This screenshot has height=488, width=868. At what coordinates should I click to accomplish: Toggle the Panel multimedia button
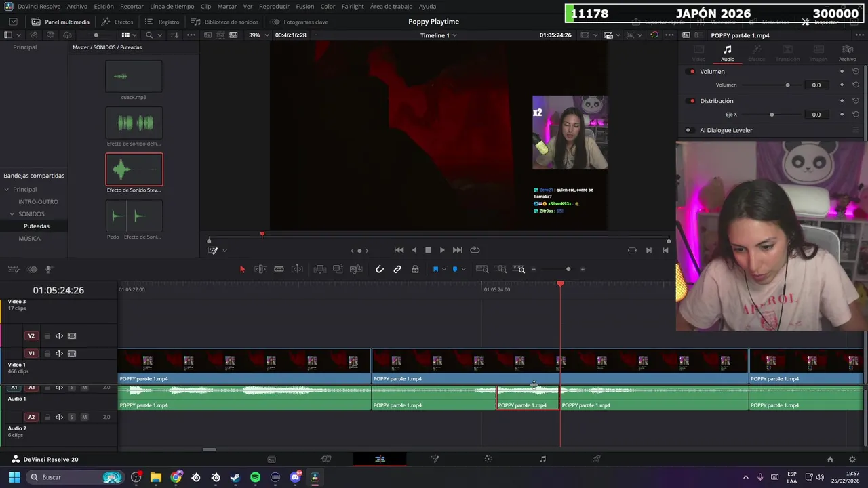(x=60, y=22)
